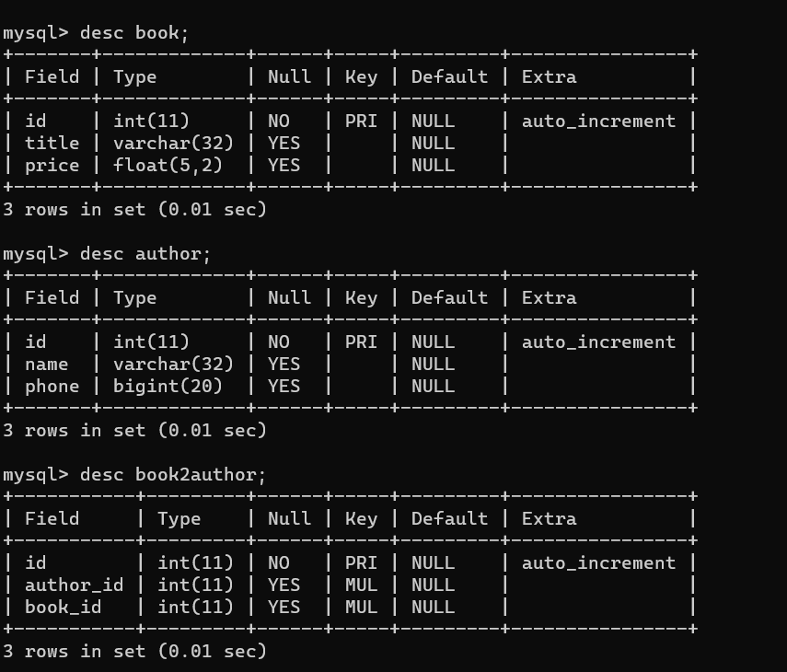Click the 'phone' field name
The width and height of the screenshot is (787, 672).
pos(52,387)
